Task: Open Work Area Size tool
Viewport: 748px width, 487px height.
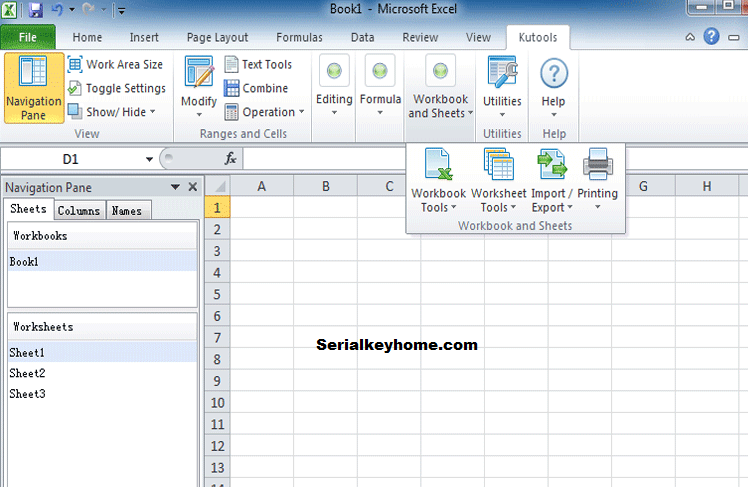Action: (115, 64)
